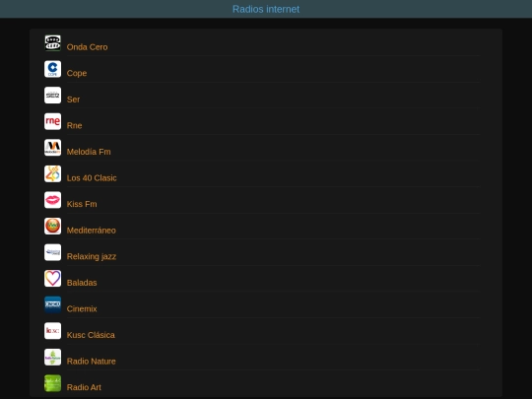The width and height of the screenshot is (532, 399).
Task: Choose the Baladas text link
Action: click(x=82, y=283)
